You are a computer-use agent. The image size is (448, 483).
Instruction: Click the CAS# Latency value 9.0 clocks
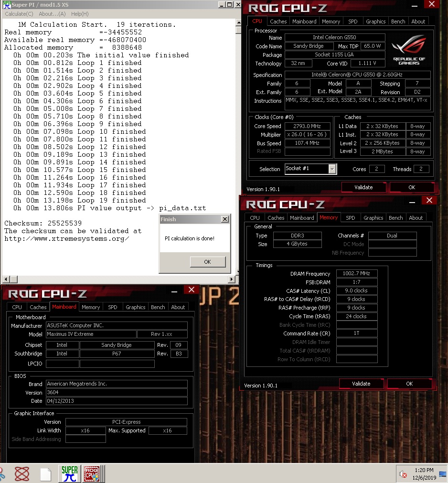[x=357, y=290]
